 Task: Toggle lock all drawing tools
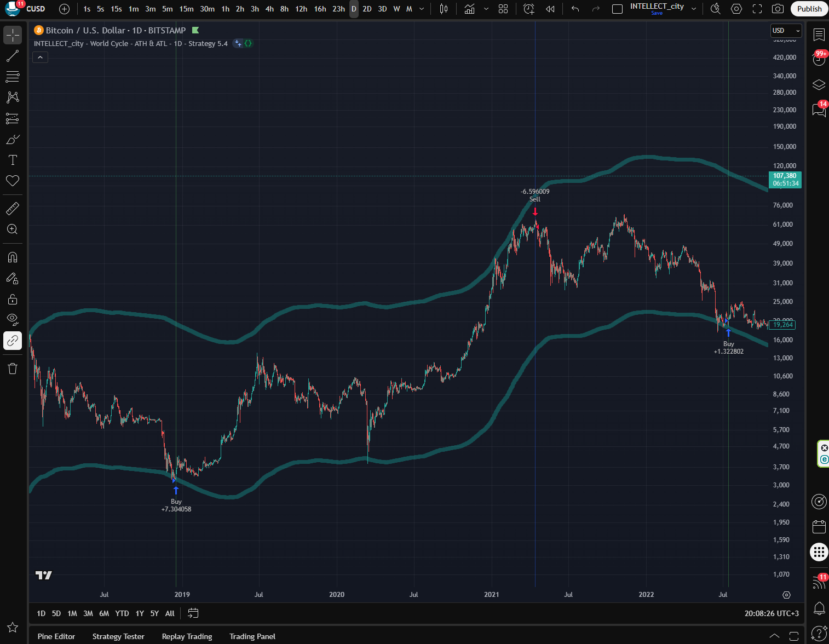tap(13, 300)
